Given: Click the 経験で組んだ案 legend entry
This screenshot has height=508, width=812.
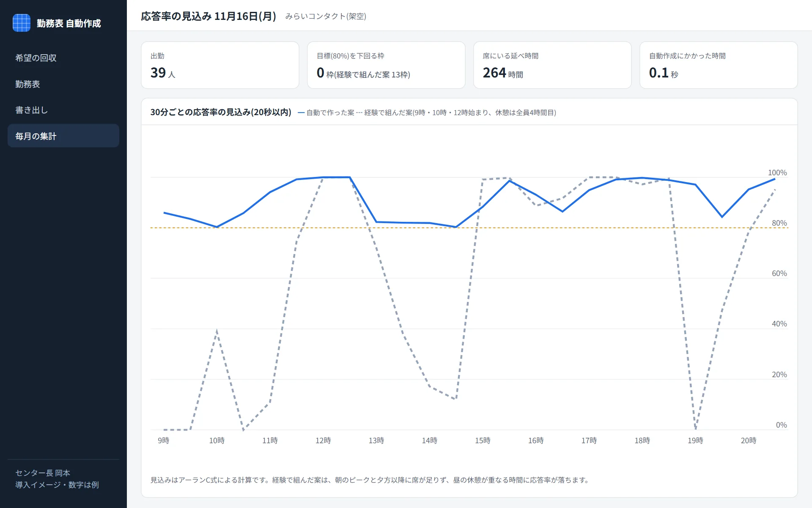Looking at the screenshot, I should pos(456,113).
